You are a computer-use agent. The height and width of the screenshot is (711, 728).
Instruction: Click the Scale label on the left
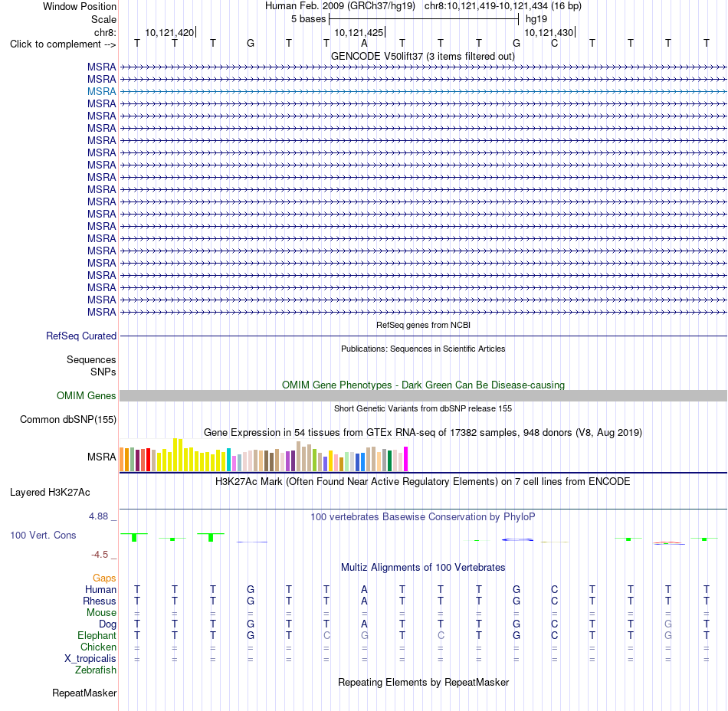coord(103,19)
